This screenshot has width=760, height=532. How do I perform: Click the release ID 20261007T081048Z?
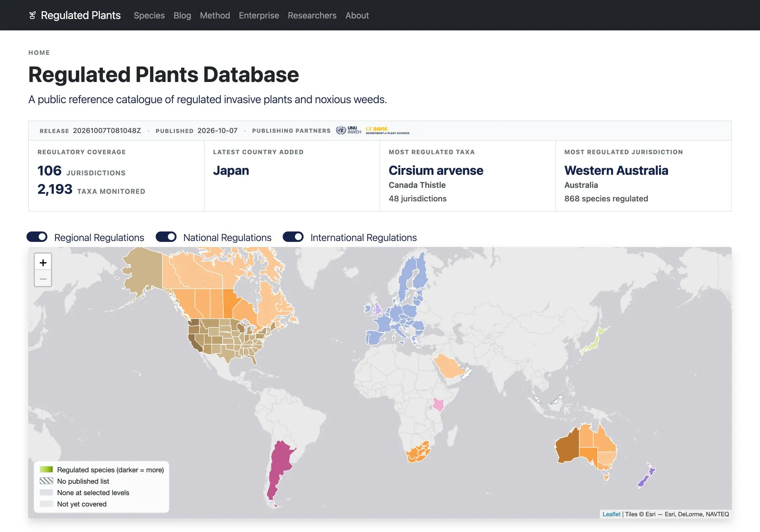(x=107, y=130)
